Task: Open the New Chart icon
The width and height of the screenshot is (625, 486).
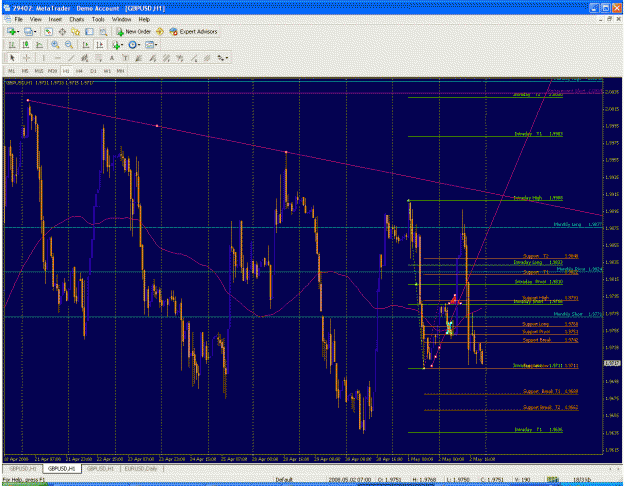Action: click(x=11, y=31)
